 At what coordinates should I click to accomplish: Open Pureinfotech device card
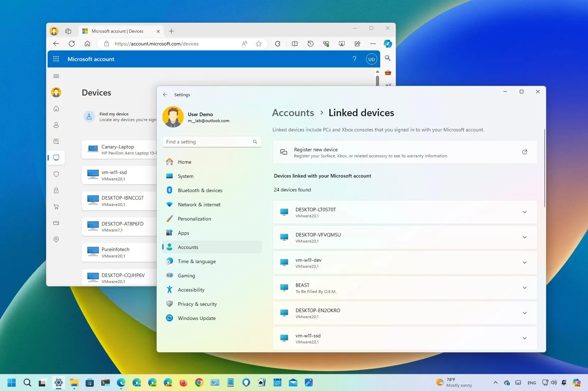(x=119, y=252)
